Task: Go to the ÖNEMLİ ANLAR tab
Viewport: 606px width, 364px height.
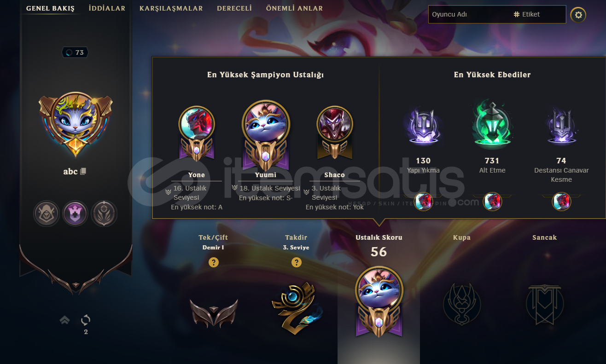Action: click(295, 8)
